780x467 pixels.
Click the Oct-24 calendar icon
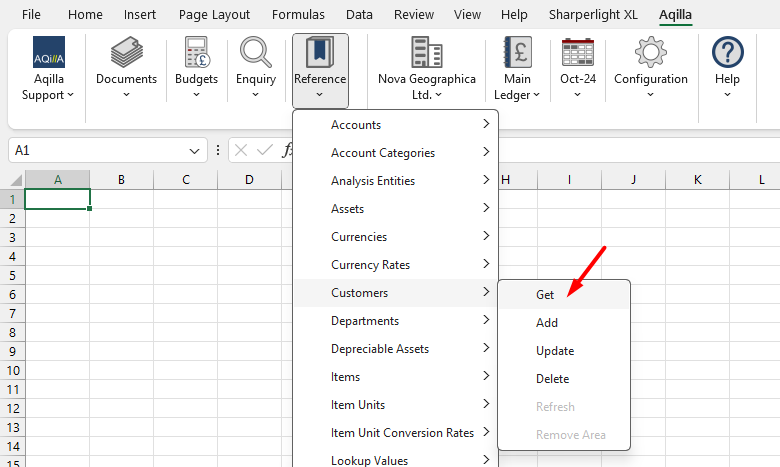coord(578,53)
